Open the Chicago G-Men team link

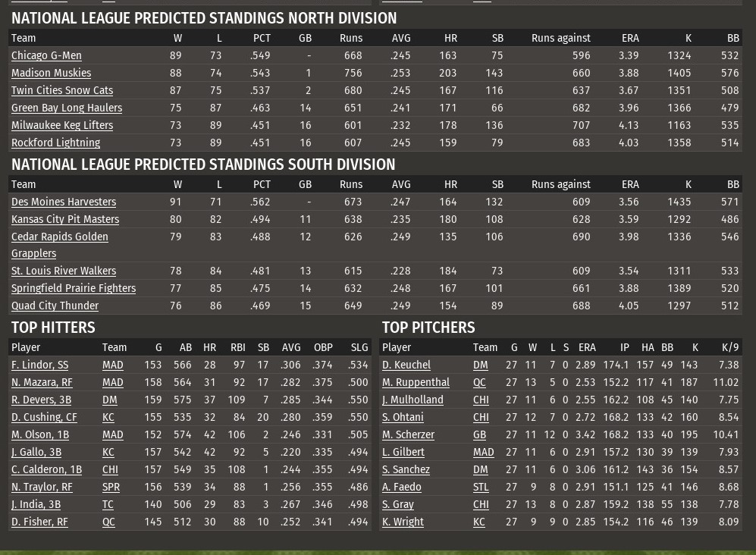(46, 55)
